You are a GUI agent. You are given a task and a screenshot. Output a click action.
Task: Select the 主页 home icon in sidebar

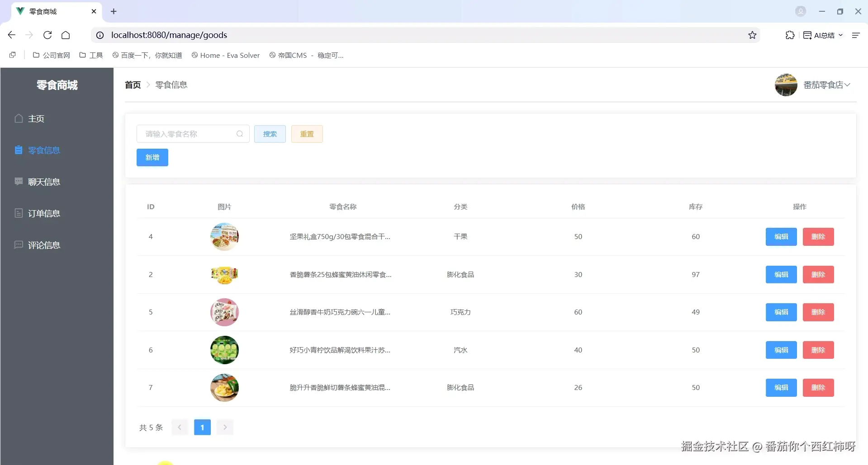point(19,118)
